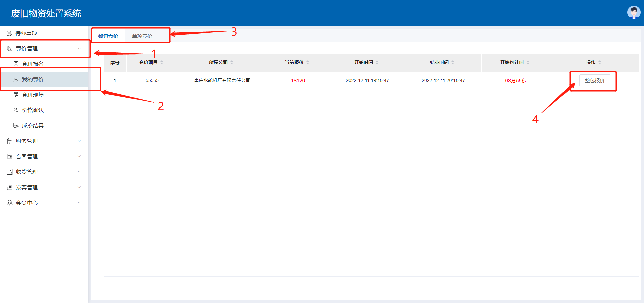The image size is (644, 303).
Task: Expand the 财务管理 menu arrow
Action: [x=79, y=141]
